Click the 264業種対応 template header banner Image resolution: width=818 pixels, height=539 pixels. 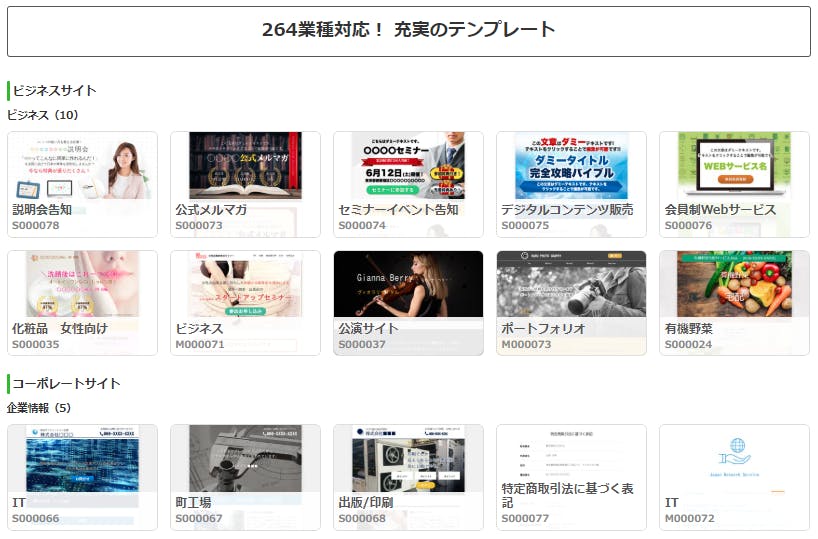(x=408, y=30)
